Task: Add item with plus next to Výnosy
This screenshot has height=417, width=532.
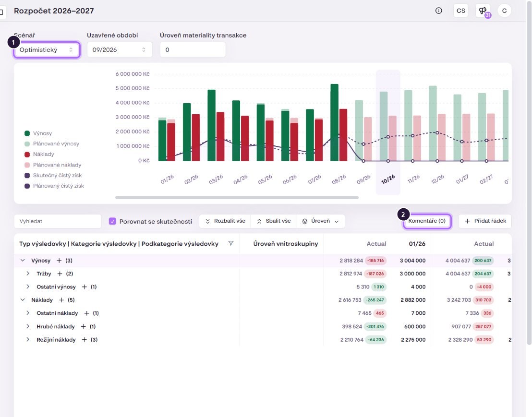Action: [59, 261]
